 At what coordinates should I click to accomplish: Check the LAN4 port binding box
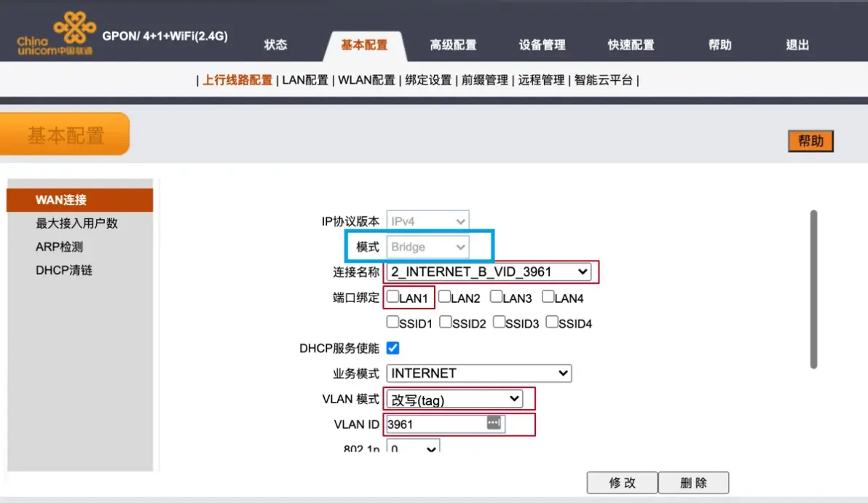[549, 297]
